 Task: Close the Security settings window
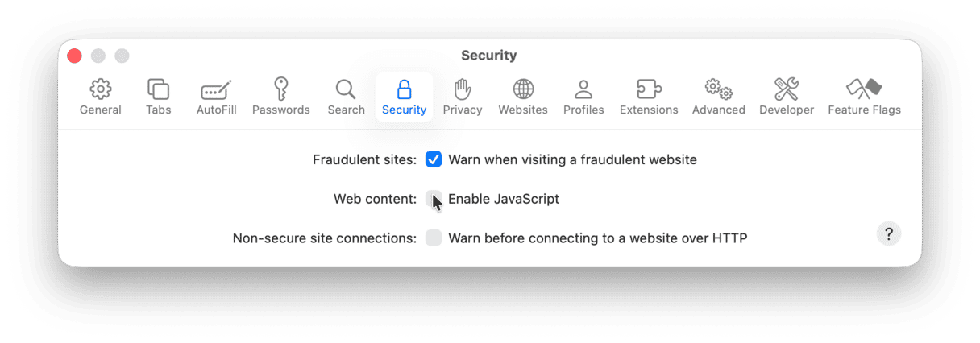pyautogui.click(x=74, y=56)
